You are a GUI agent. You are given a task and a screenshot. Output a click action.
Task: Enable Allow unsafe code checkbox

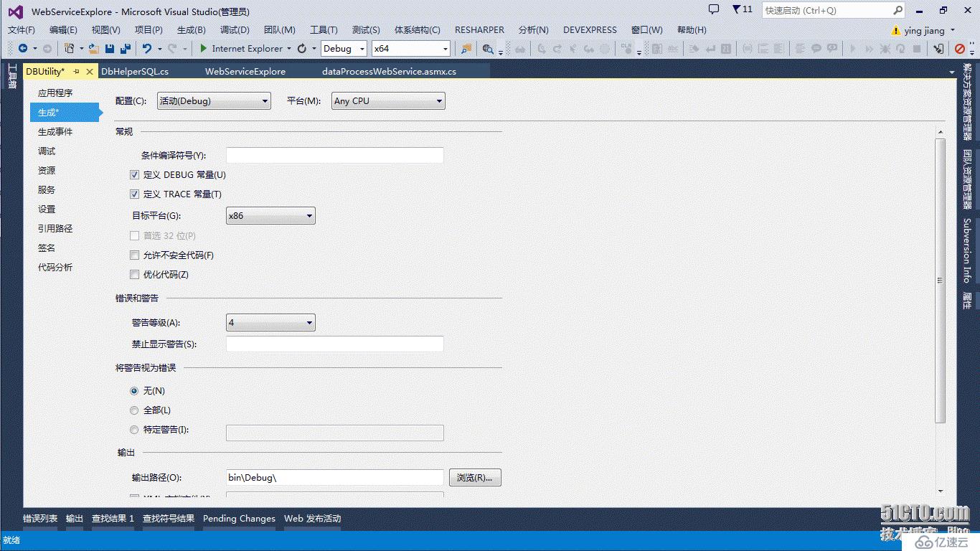click(134, 255)
